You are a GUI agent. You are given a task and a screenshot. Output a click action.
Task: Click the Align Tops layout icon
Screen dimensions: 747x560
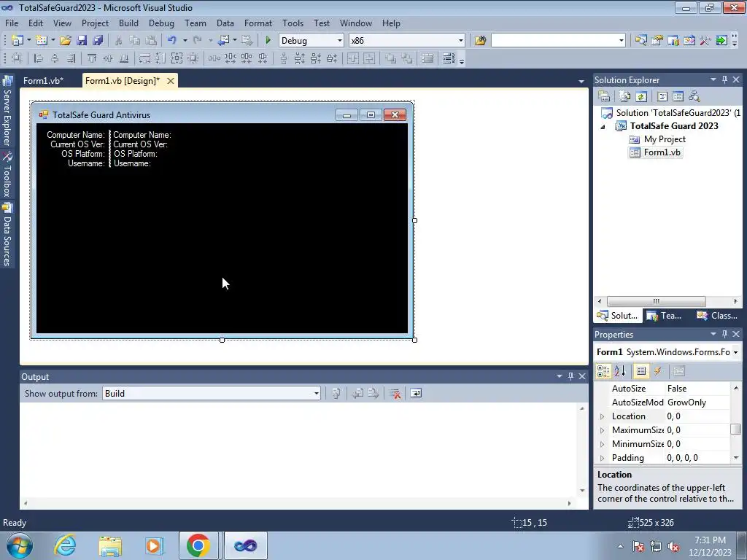91,58
